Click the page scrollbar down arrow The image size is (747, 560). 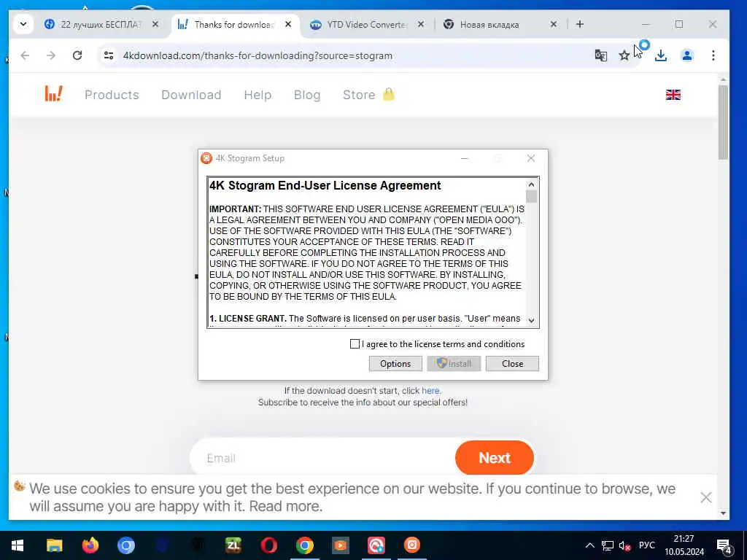pos(723,513)
